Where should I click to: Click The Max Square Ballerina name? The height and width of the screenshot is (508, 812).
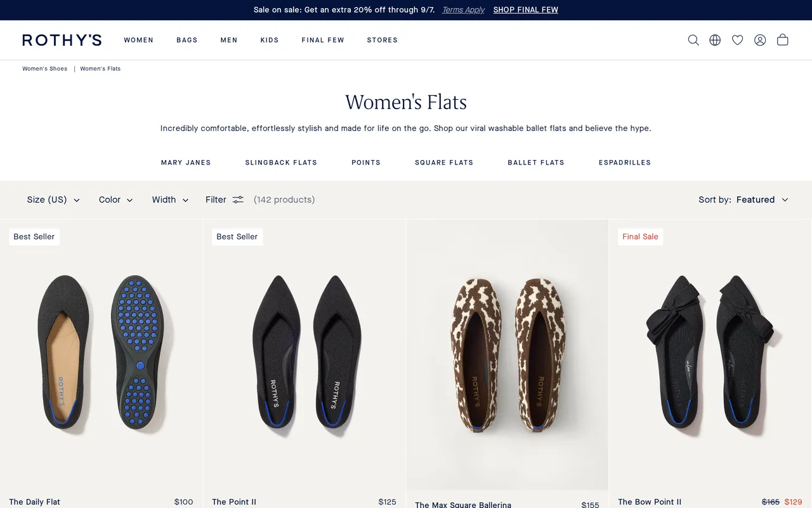click(463, 505)
